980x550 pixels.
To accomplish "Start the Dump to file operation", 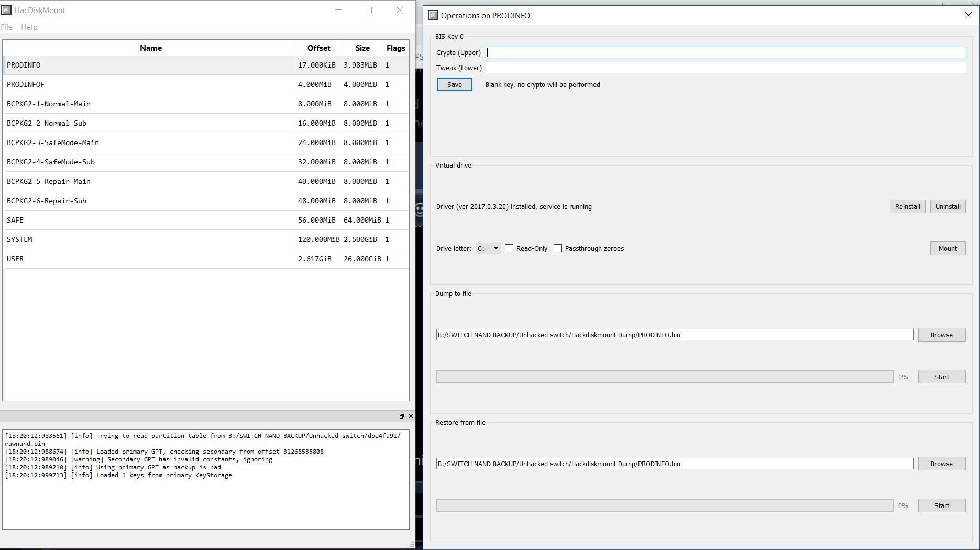I will point(942,377).
